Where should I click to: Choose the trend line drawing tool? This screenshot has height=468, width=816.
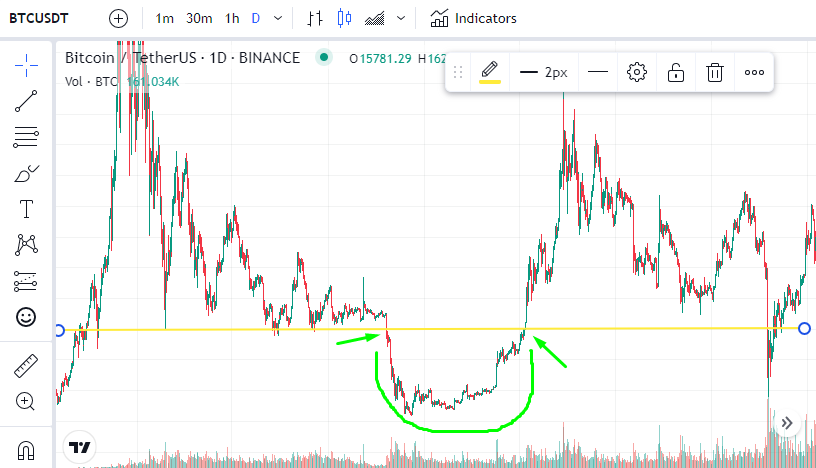(x=26, y=101)
